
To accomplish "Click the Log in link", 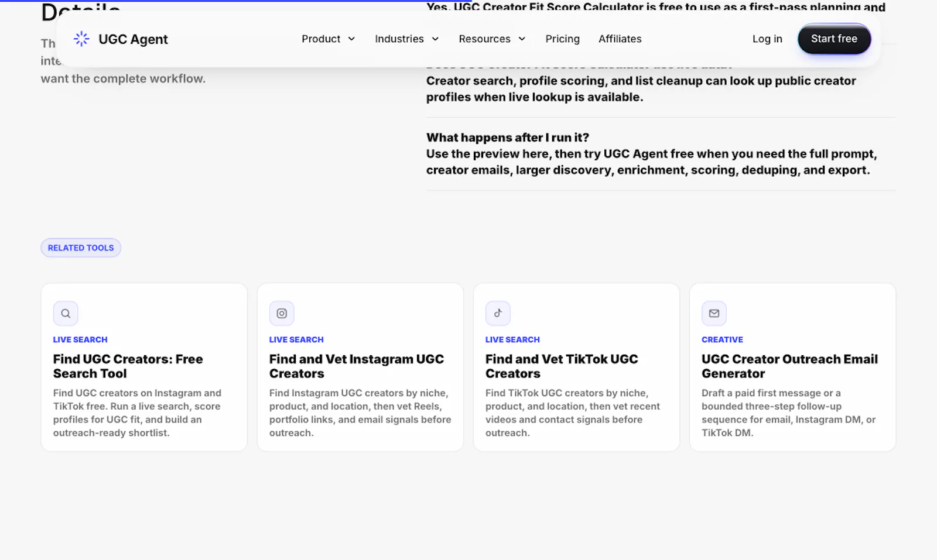I will click(x=767, y=39).
